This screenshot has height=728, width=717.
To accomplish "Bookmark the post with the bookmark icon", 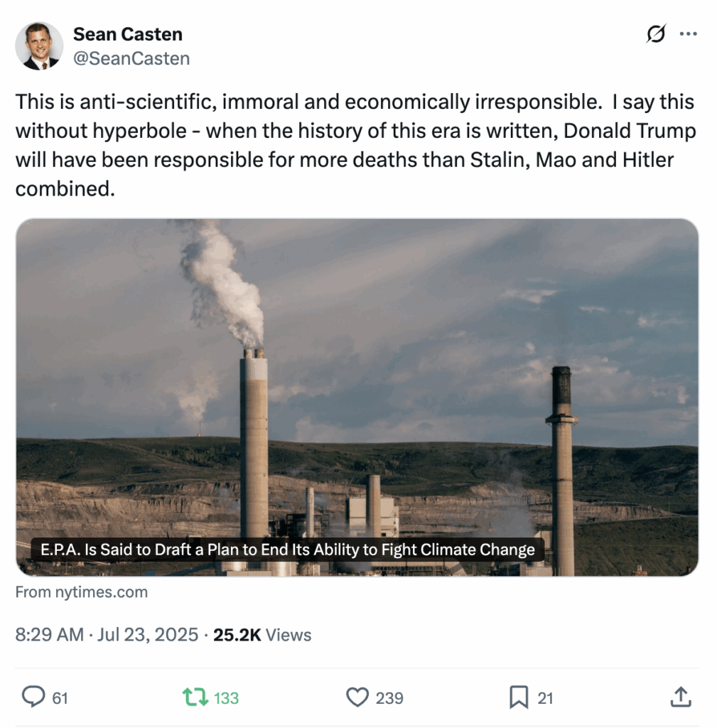I will click(519, 697).
